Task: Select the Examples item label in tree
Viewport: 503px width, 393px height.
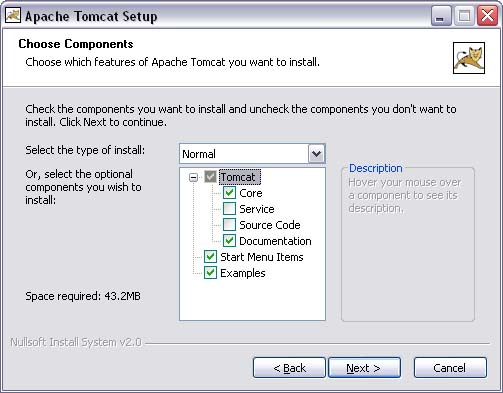Action: coord(243,273)
